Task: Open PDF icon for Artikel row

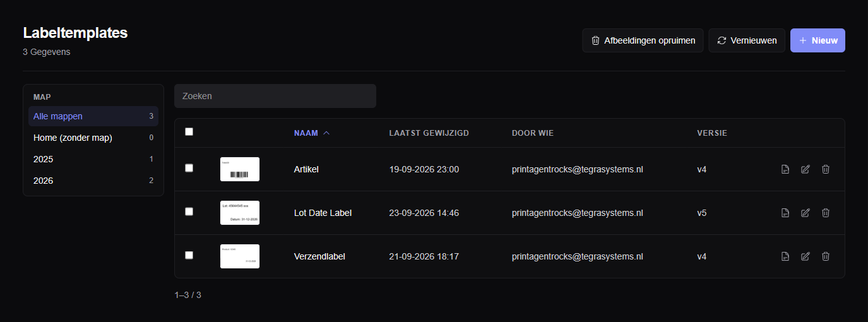Action: (x=785, y=169)
